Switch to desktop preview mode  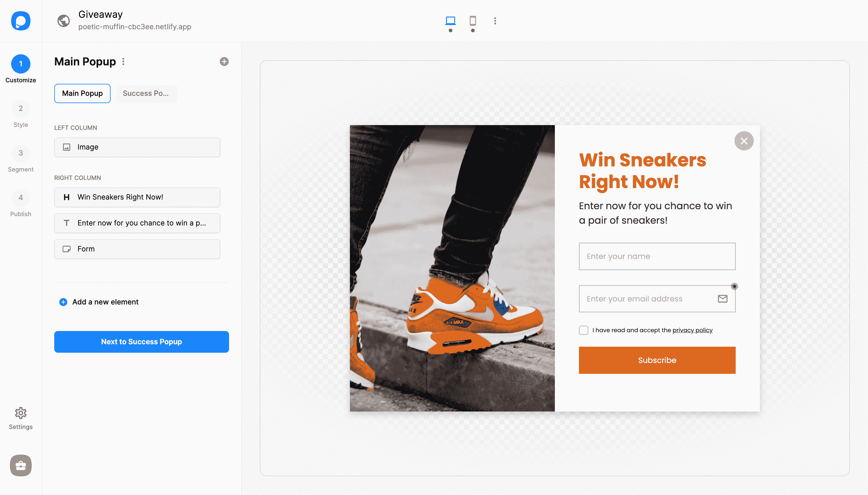click(x=450, y=21)
